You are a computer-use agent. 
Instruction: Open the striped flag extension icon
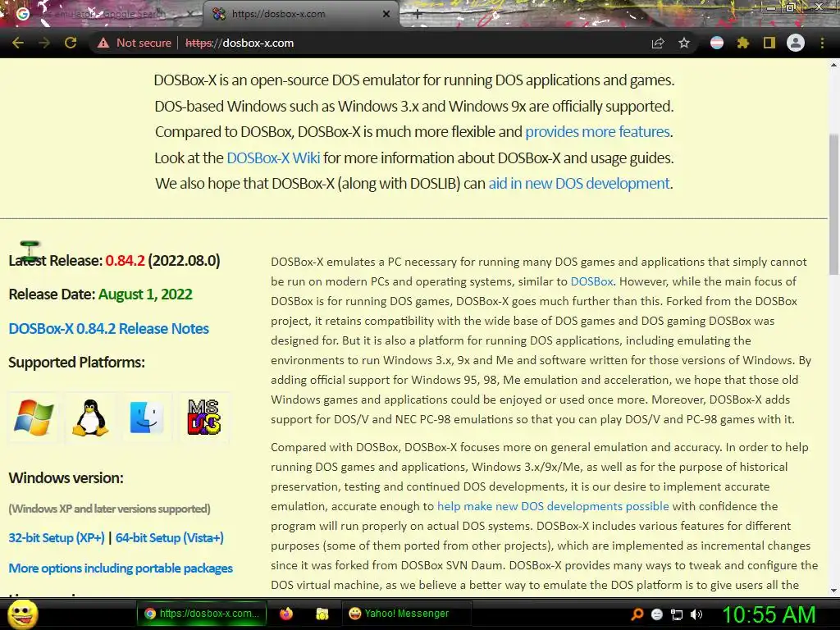pyautogui.click(x=717, y=43)
